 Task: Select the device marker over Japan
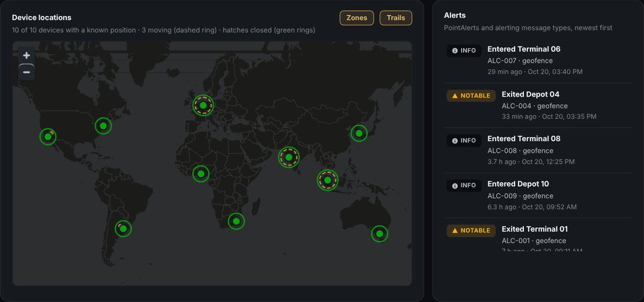359,134
